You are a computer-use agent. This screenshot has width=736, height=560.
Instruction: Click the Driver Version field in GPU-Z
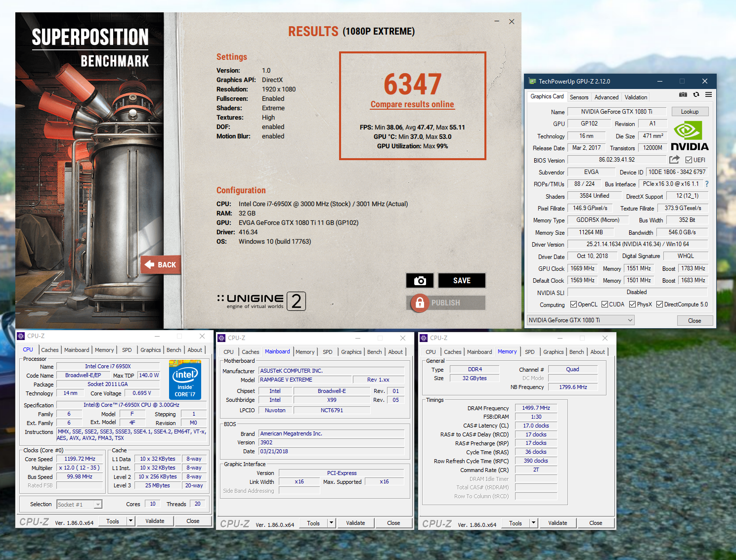point(637,244)
